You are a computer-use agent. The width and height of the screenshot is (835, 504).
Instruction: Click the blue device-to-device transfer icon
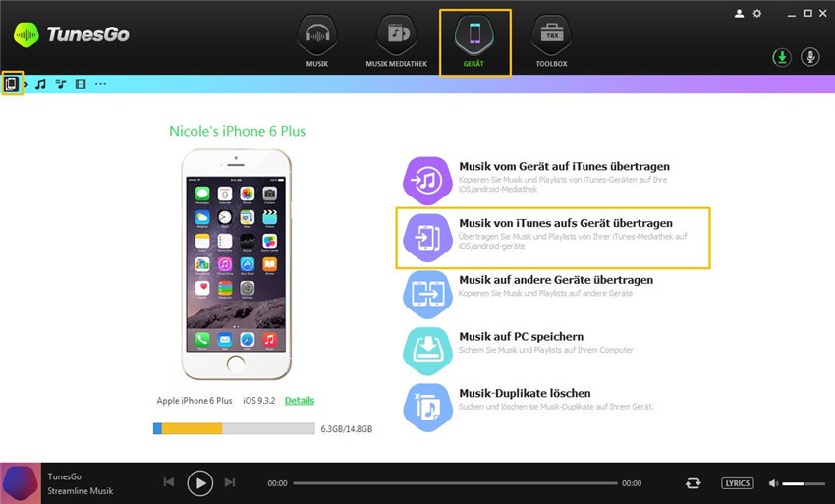[x=427, y=294]
